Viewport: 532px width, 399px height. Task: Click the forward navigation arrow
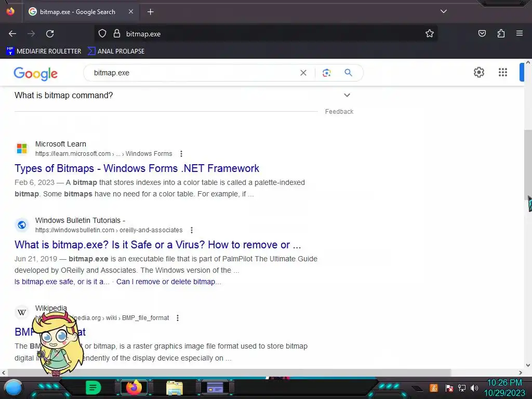tap(31, 34)
